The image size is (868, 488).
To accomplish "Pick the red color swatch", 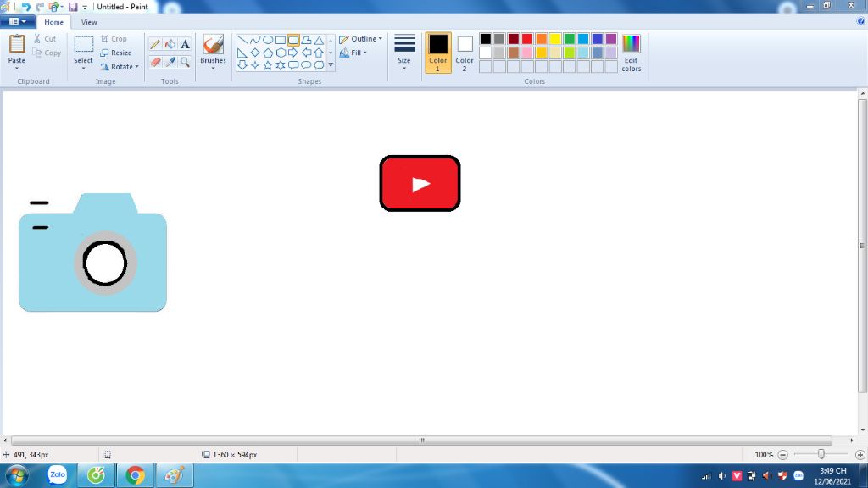I will coord(527,39).
